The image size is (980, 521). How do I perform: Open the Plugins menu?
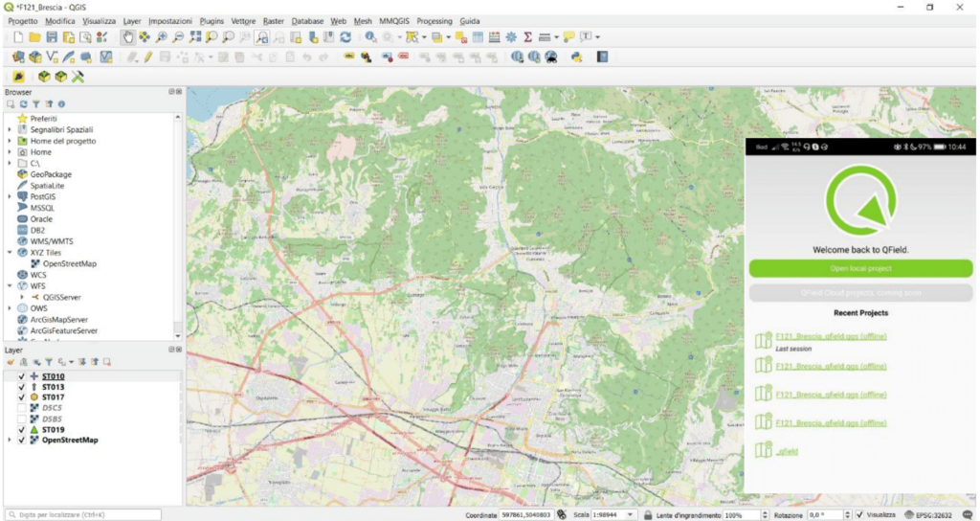coord(212,21)
